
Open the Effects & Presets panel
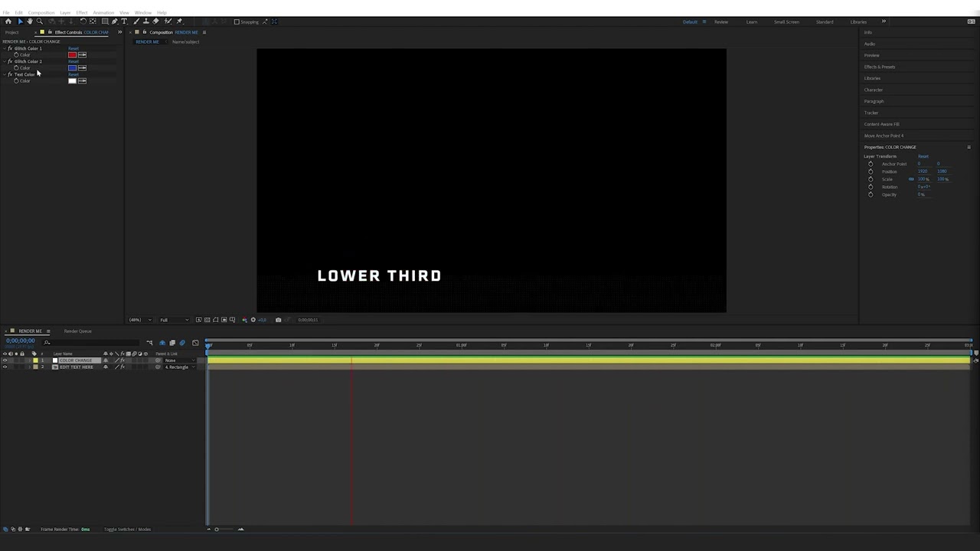coord(880,67)
